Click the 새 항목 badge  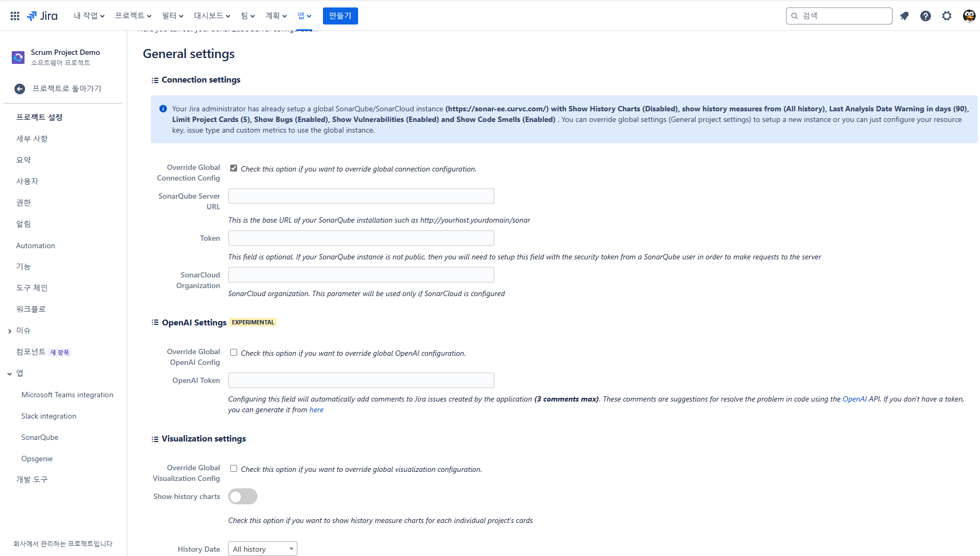click(x=60, y=352)
